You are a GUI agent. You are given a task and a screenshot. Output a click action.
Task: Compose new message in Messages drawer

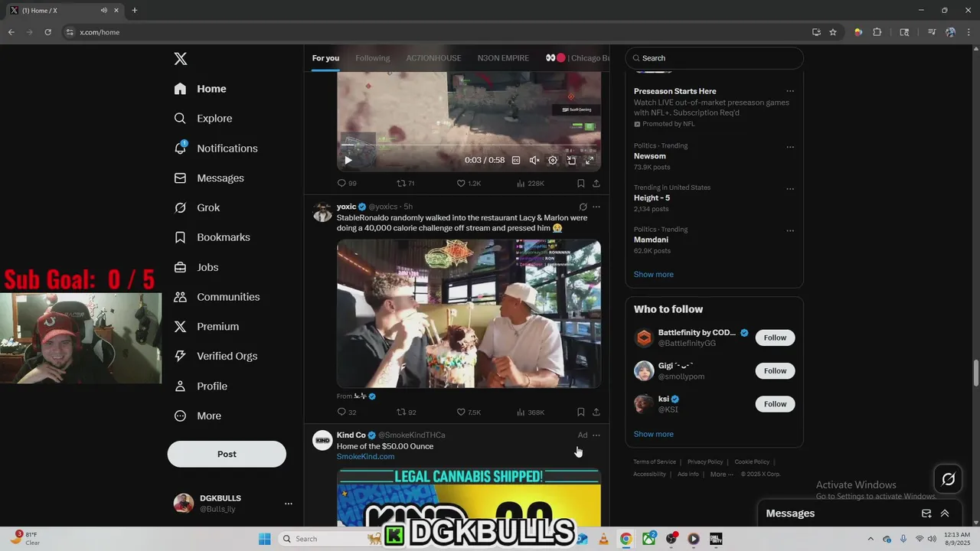coord(926,514)
